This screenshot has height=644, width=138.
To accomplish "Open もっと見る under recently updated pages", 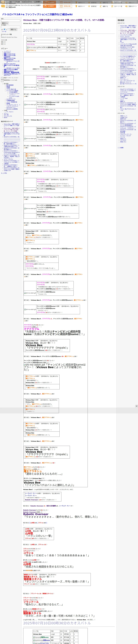I will (4, 173).
